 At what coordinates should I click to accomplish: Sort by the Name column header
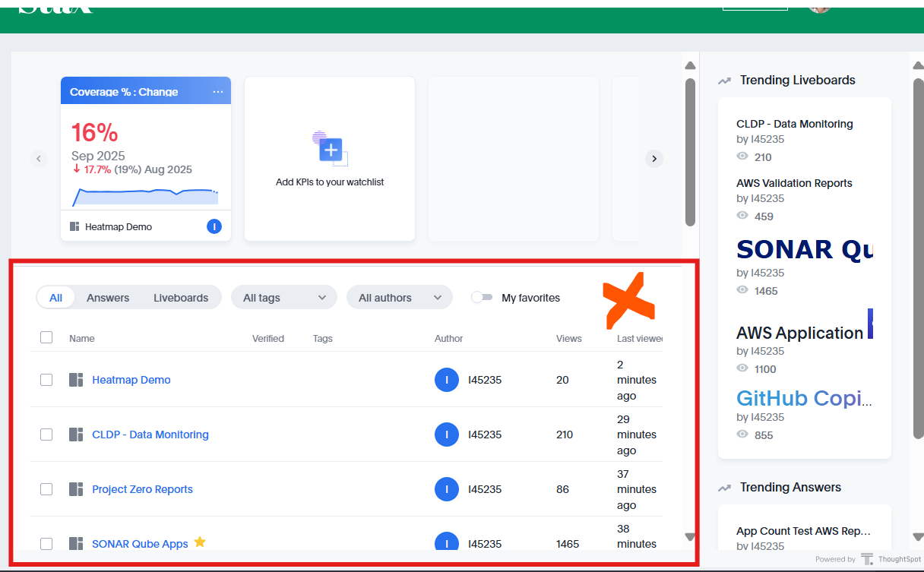82,339
